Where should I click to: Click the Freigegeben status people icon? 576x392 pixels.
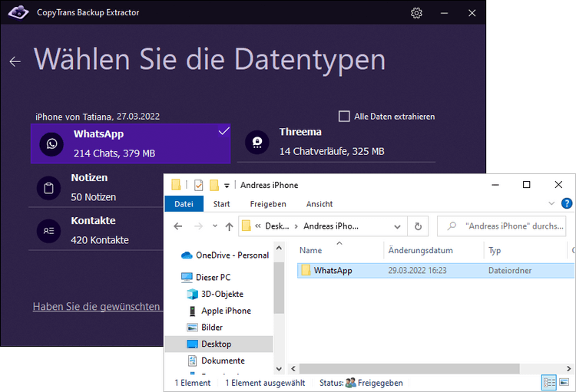(x=351, y=383)
